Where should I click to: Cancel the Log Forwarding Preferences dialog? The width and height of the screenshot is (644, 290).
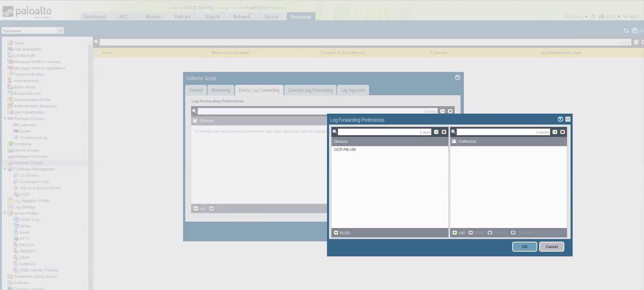(x=551, y=247)
